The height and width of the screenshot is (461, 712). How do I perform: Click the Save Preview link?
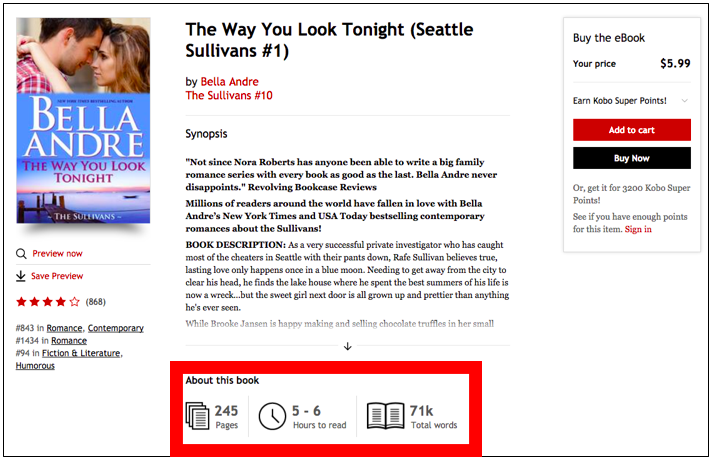point(57,276)
